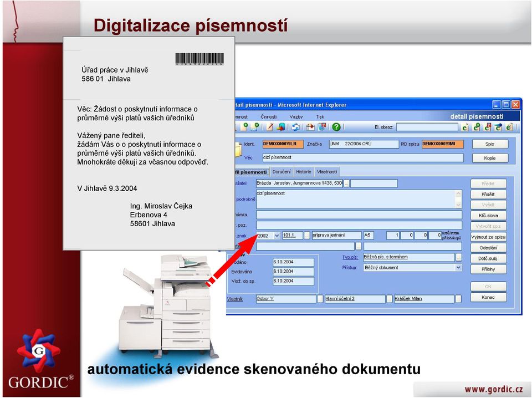Click the e-document icon with blue arrow
The height and width of the screenshot is (398, 532).
pos(498,127)
